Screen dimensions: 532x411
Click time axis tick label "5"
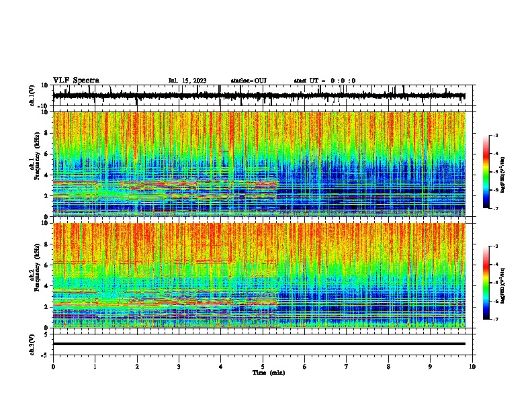pos(263,367)
